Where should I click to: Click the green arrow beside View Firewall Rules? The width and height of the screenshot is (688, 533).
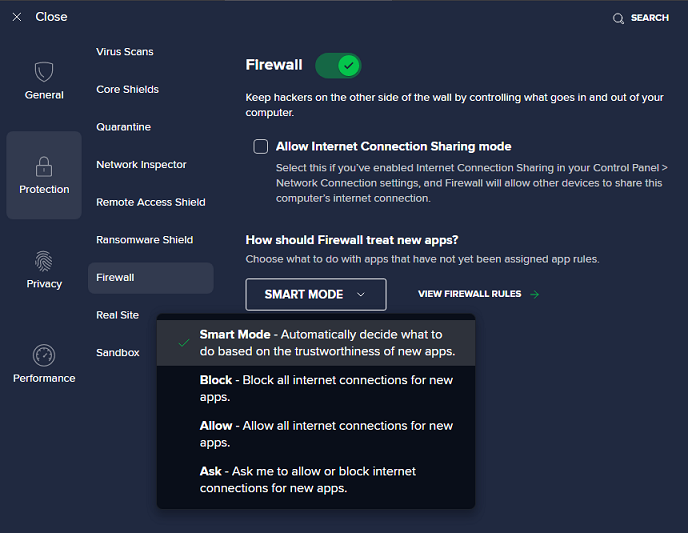coord(535,295)
